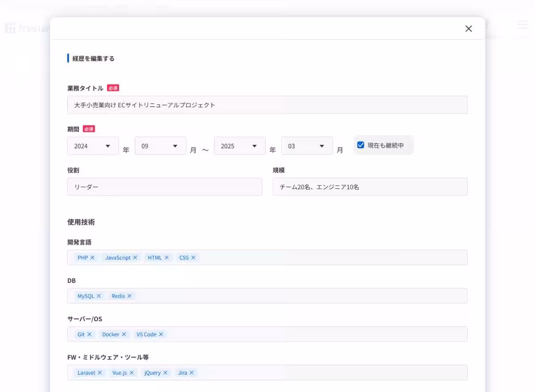Remove the PHP tag

pos(92,257)
